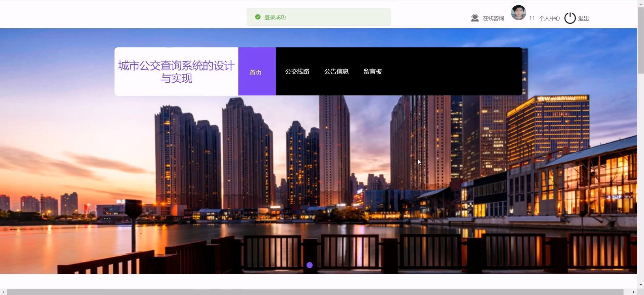Viewport: 644px width, 295px height.
Task: Click the horizontal scrollbar left arrow
Action: click(x=3, y=292)
